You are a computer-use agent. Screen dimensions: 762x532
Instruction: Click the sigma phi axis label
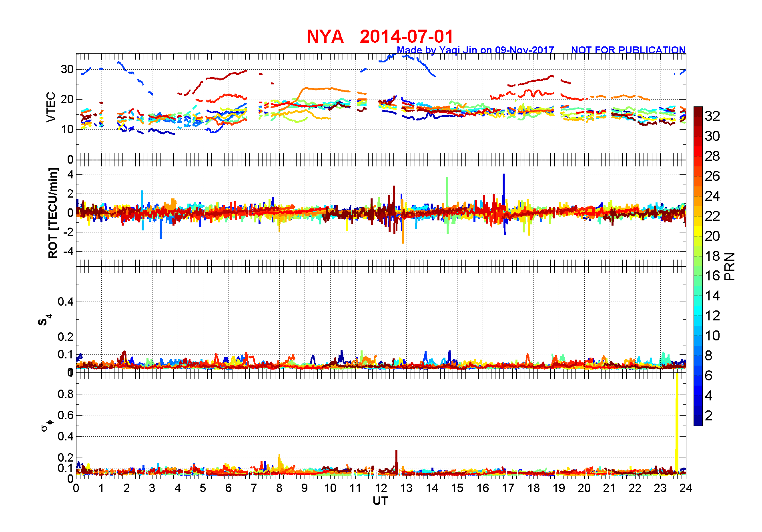[x=46, y=425]
